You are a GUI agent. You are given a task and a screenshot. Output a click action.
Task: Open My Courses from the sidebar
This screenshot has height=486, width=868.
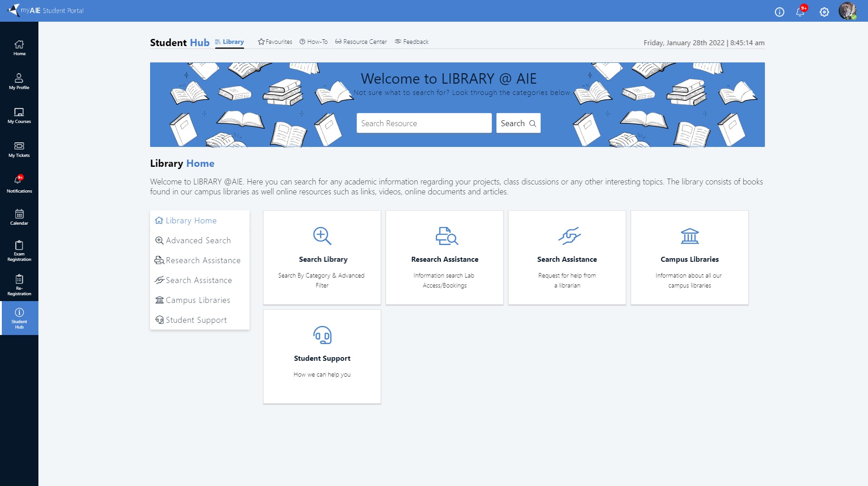pos(19,115)
